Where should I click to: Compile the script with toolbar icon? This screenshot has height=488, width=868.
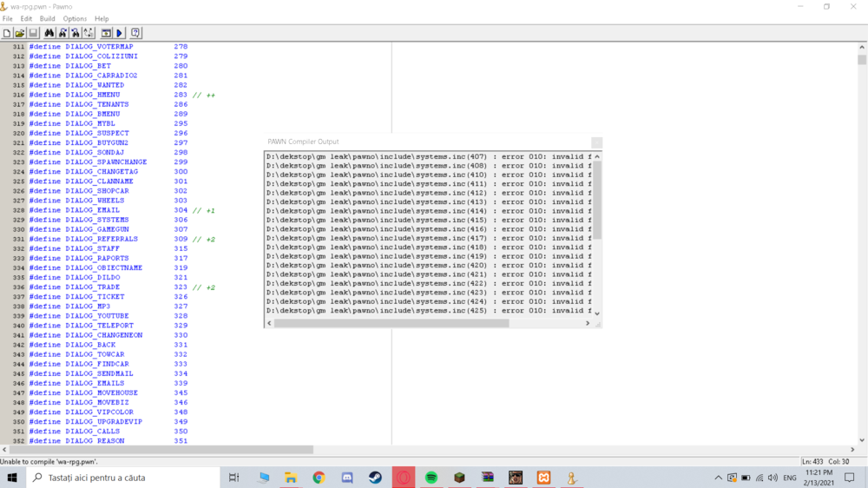coord(106,33)
